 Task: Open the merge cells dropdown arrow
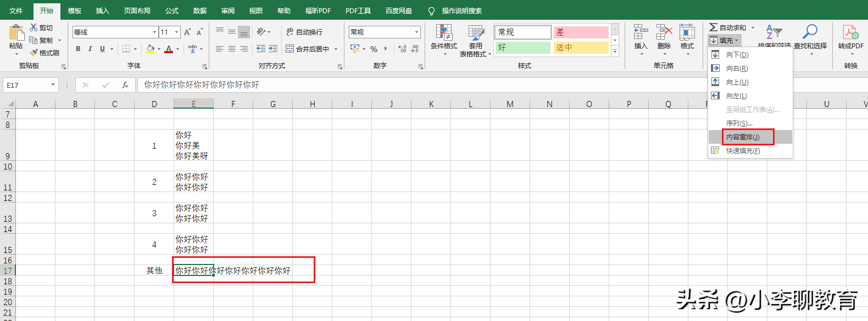point(336,49)
